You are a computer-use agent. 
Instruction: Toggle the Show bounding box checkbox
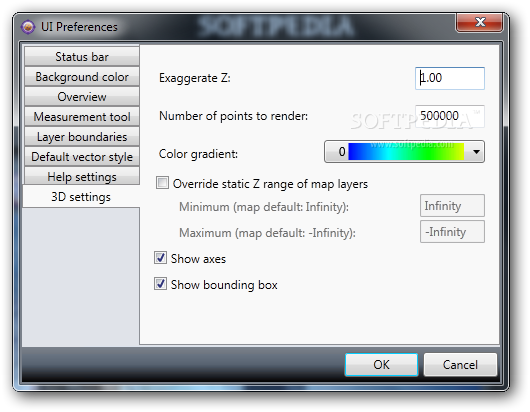click(x=160, y=284)
